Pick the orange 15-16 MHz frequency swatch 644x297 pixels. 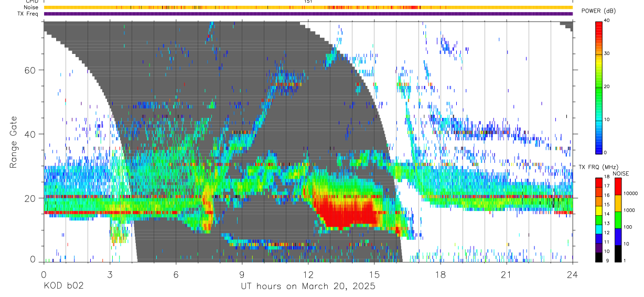point(599,200)
